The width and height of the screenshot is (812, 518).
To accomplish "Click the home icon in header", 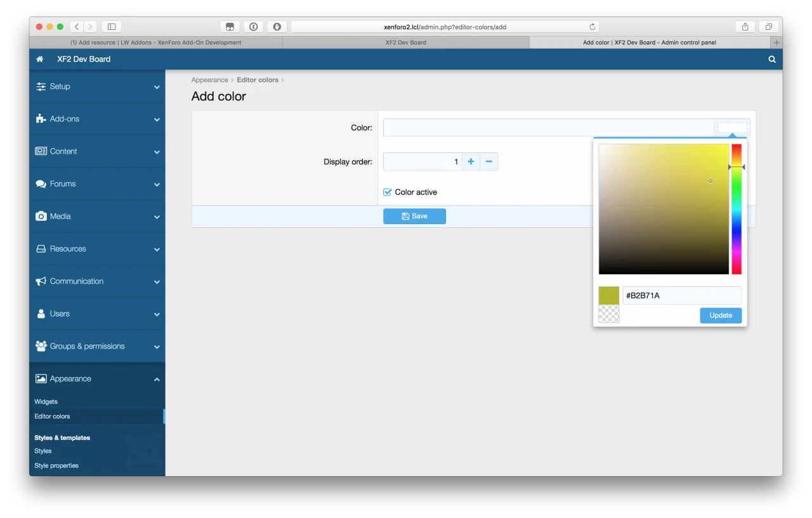I will [40, 59].
